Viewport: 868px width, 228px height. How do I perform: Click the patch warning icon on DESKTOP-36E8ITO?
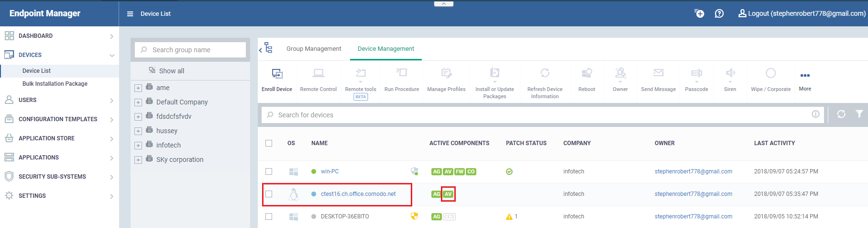point(509,217)
